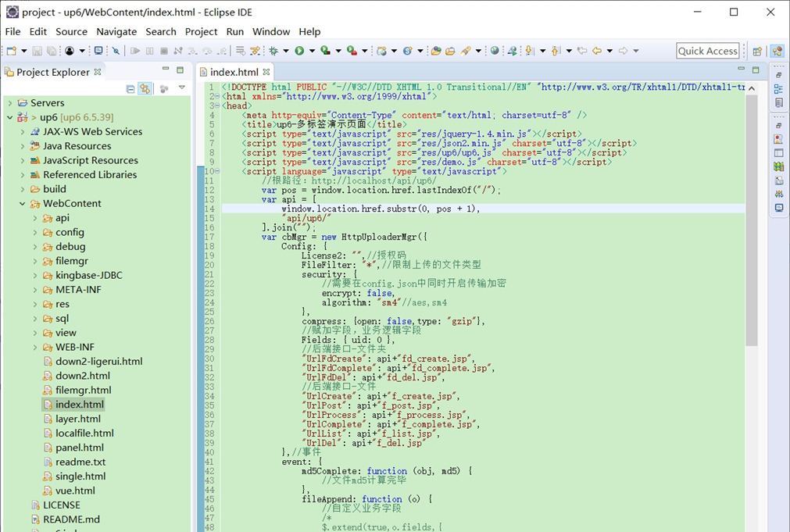The height and width of the screenshot is (532, 790).
Task: Open the Properties view from right trim
Action: [778, 152]
